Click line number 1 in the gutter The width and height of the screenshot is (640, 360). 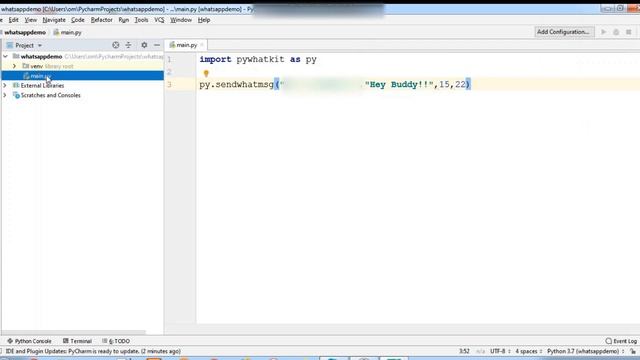(169, 60)
